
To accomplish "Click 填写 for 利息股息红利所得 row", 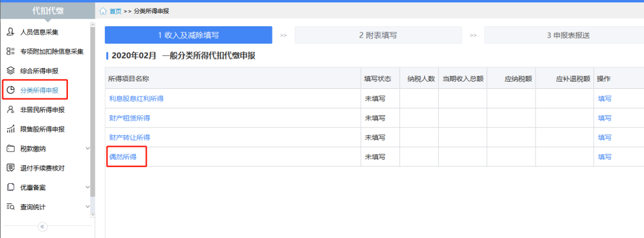I will (605, 98).
